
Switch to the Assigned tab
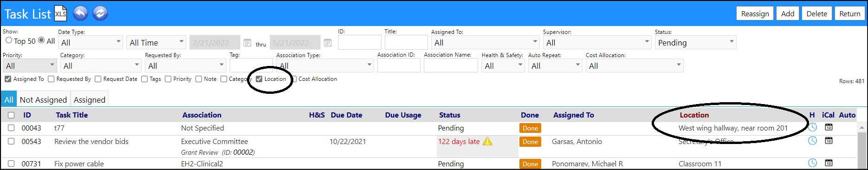[x=90, y=99]
